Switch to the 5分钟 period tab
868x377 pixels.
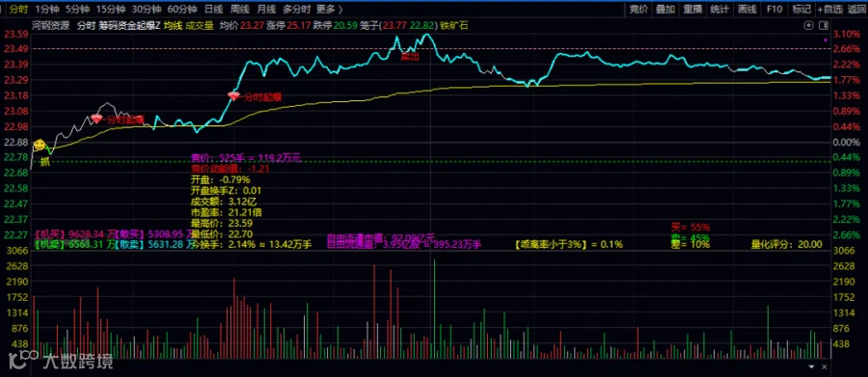click(76, 9)
